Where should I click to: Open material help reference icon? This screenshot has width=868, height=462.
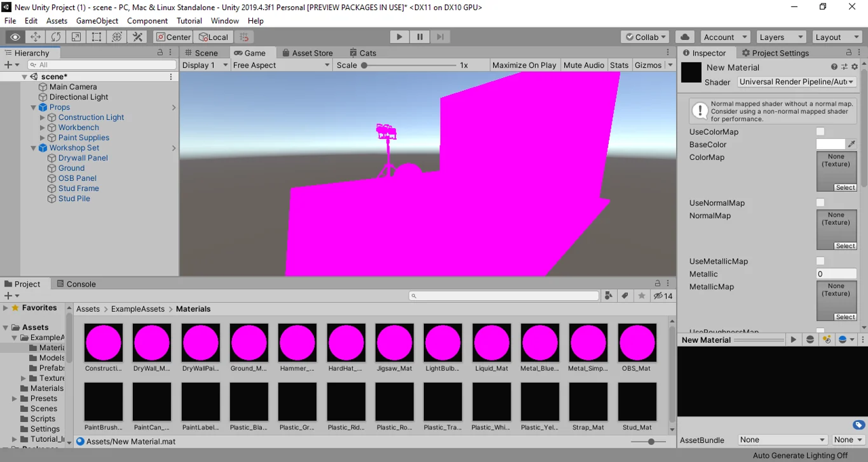pos(834,67)
